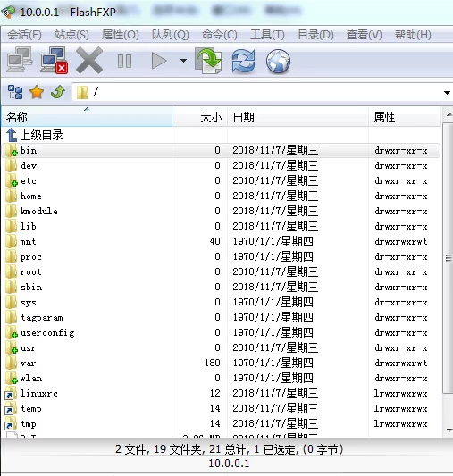The height and width of the screenshot is (476, 453).
Task: Sort by the 属性 column header
Action: (404, 117)
